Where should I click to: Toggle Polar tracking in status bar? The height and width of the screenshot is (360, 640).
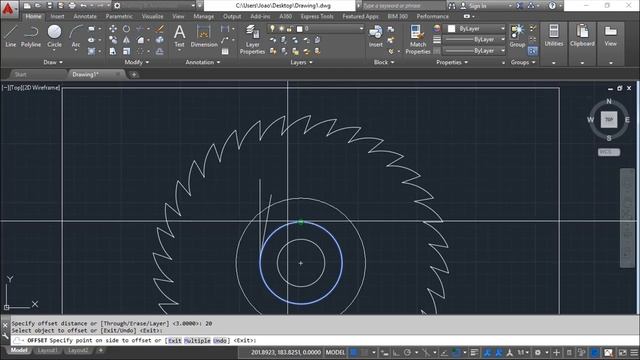(x=407, y=352)
